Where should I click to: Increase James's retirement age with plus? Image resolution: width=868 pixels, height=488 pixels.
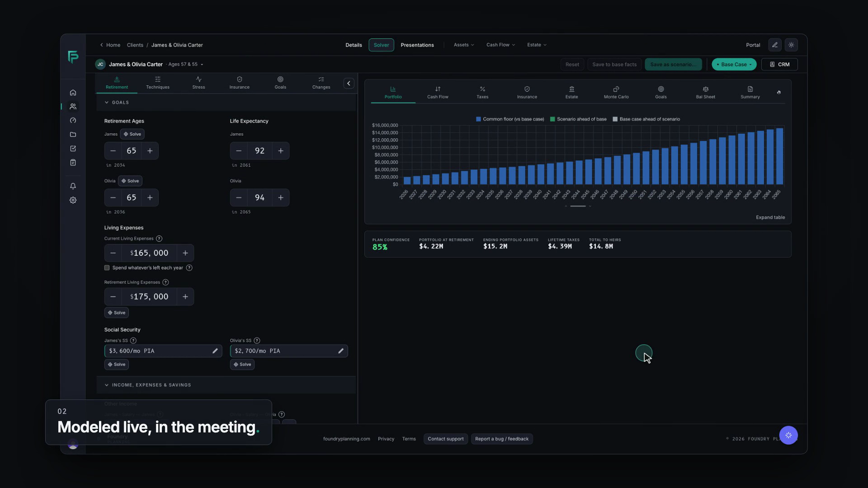[150, 151]
